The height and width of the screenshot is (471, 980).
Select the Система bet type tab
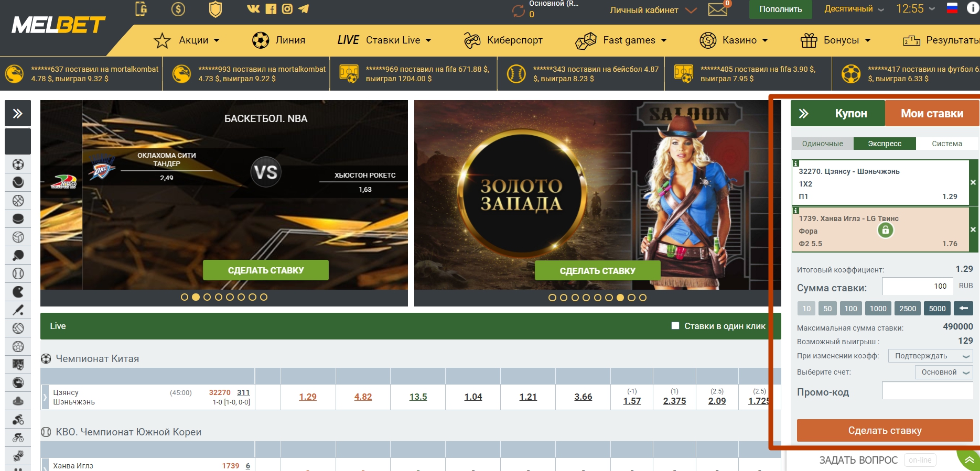point(947,144)
